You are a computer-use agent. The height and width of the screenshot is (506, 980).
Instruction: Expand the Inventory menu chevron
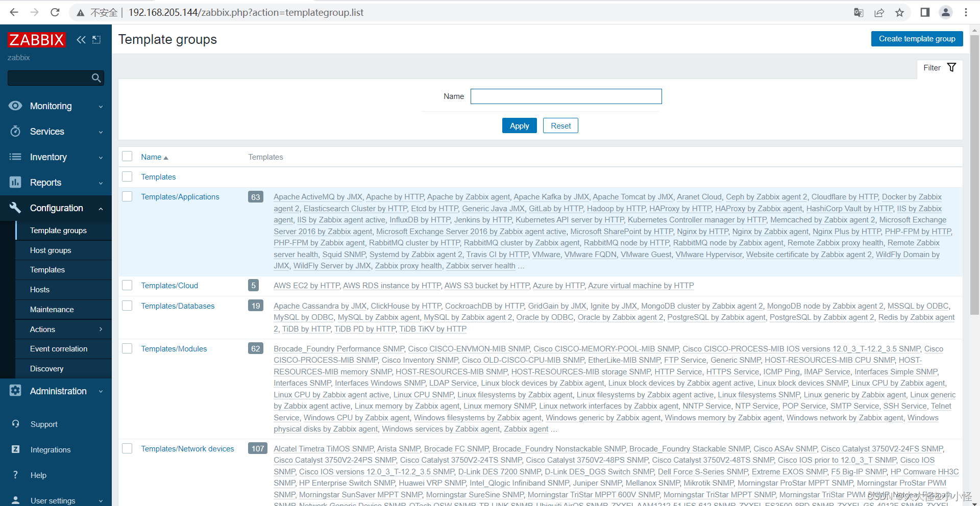click(101, 158)
